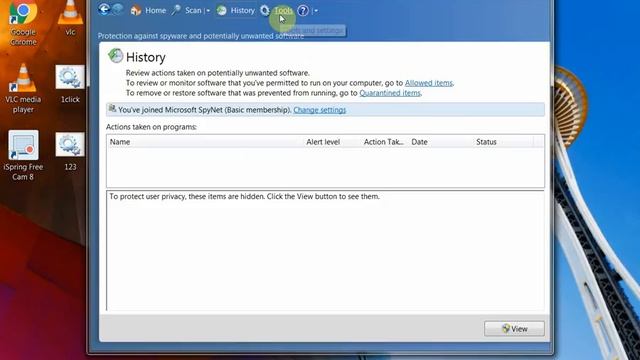Sort the list by Alert level column

(323, 142)
